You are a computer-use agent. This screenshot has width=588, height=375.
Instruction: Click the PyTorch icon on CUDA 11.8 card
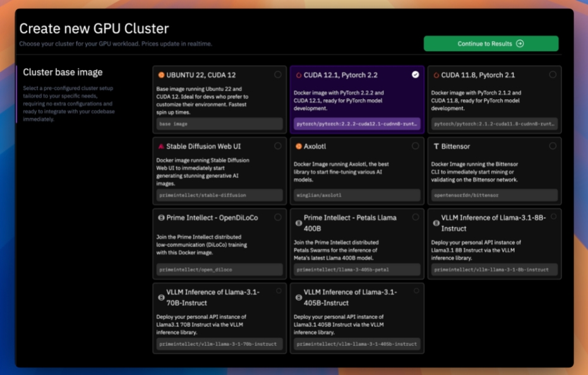click(436, 75)
